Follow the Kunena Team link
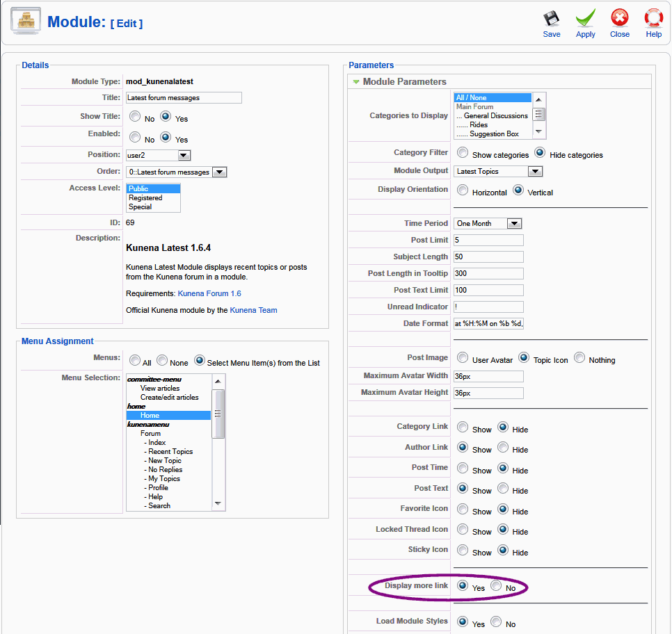This screenshot has width=672, height=634. pos(253,311)
